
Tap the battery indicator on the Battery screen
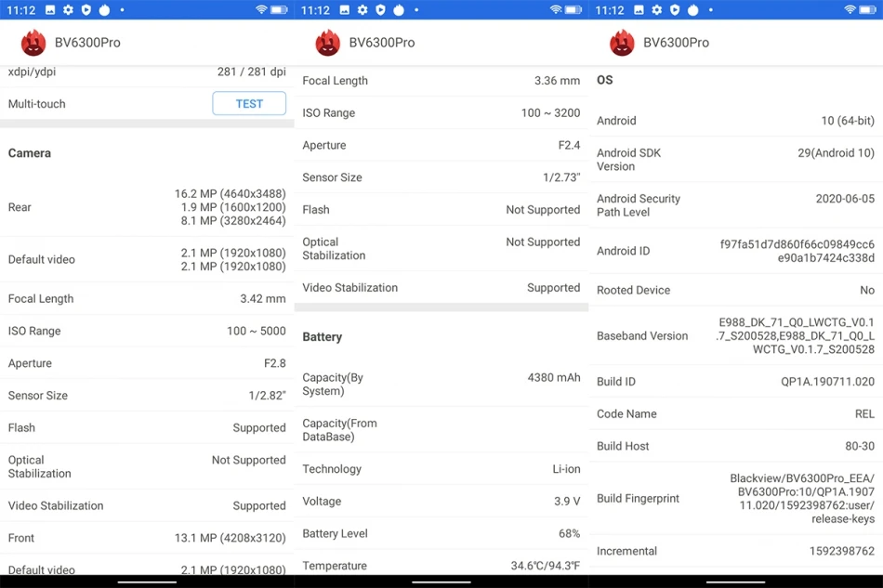tap(573, 9)
